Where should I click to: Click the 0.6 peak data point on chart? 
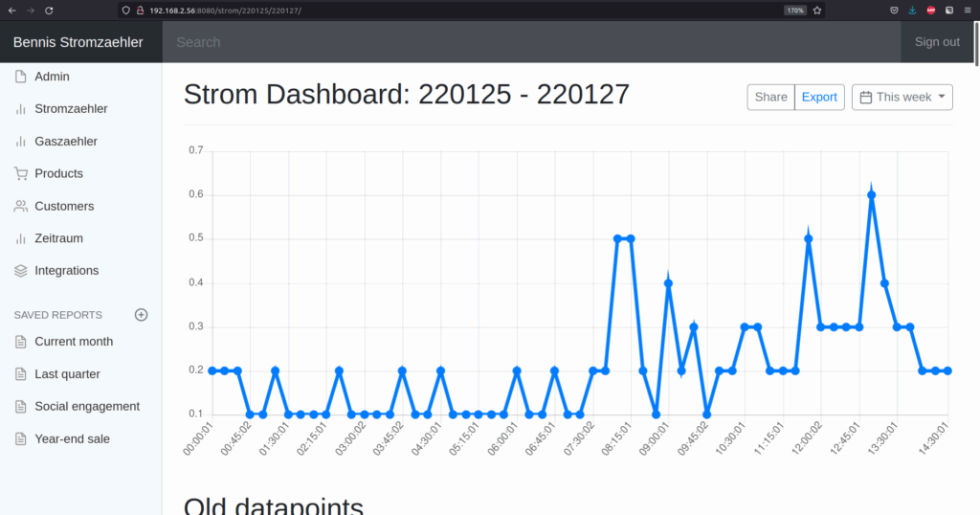pyautogui.click(x=872, y=194)
